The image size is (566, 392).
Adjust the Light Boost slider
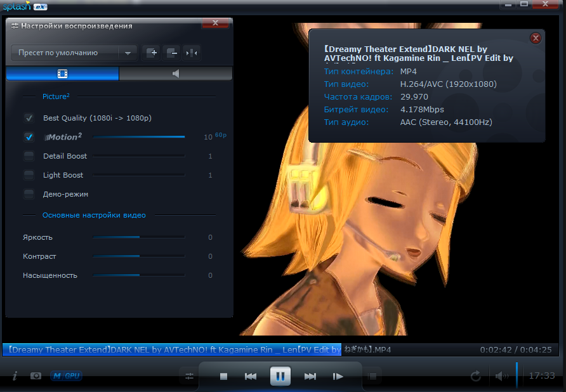[139, 175]
